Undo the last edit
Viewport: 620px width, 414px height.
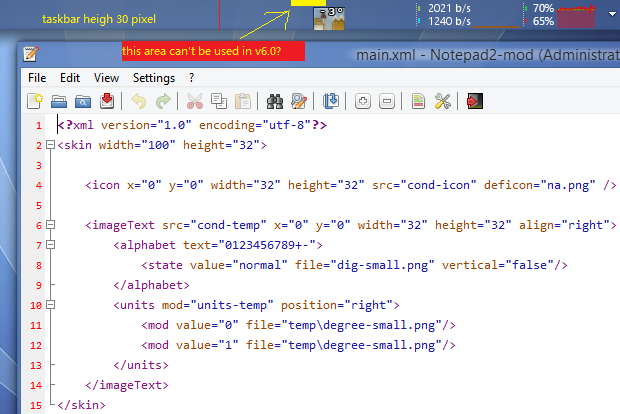(139, 101)
